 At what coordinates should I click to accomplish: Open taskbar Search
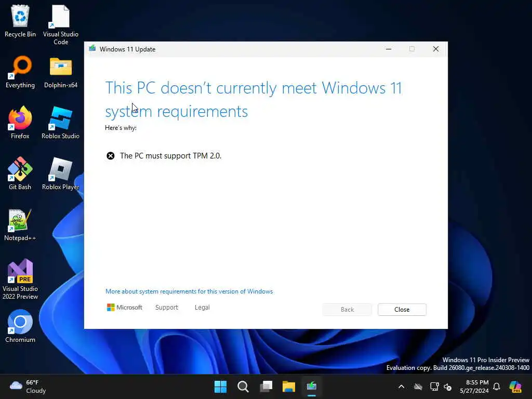(243, 387)
